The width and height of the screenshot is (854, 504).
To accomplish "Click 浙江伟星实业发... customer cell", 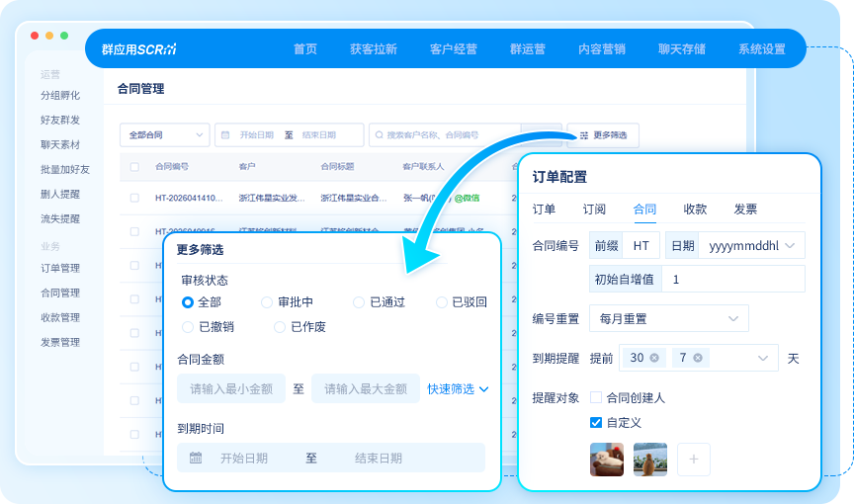I will (x=272, y=198).
